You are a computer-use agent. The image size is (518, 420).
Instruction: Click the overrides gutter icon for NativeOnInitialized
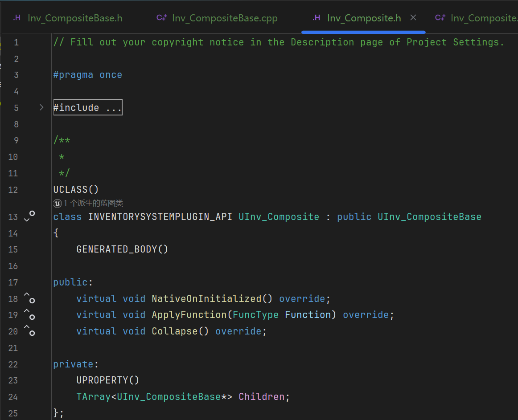(29, 298)
